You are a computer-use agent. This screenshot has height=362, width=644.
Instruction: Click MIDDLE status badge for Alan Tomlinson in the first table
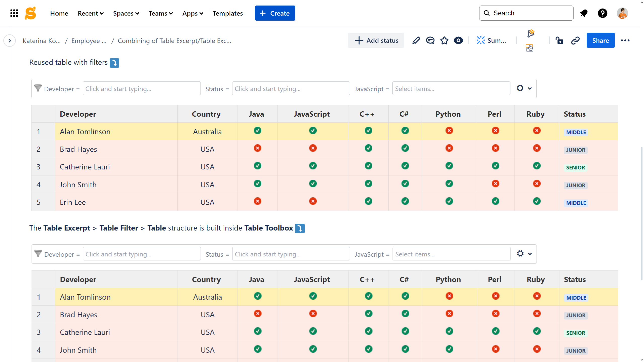point(576,132)
